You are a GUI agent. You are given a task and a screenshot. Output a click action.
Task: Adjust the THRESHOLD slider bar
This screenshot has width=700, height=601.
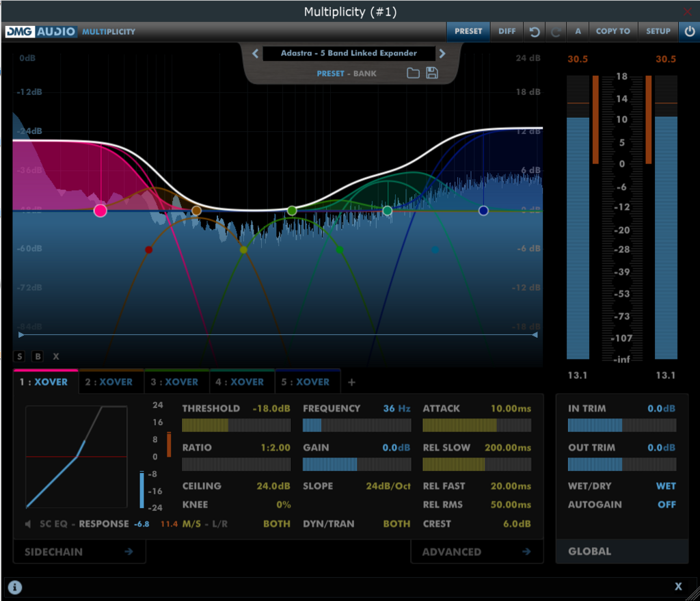pyautogui.click(x=236, y=425)
